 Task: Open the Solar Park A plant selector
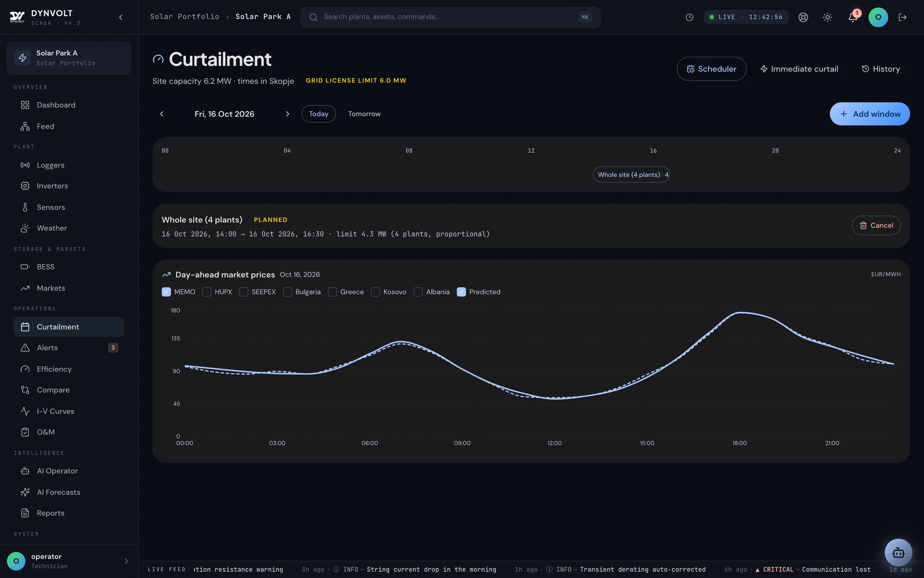click(69, 58)
